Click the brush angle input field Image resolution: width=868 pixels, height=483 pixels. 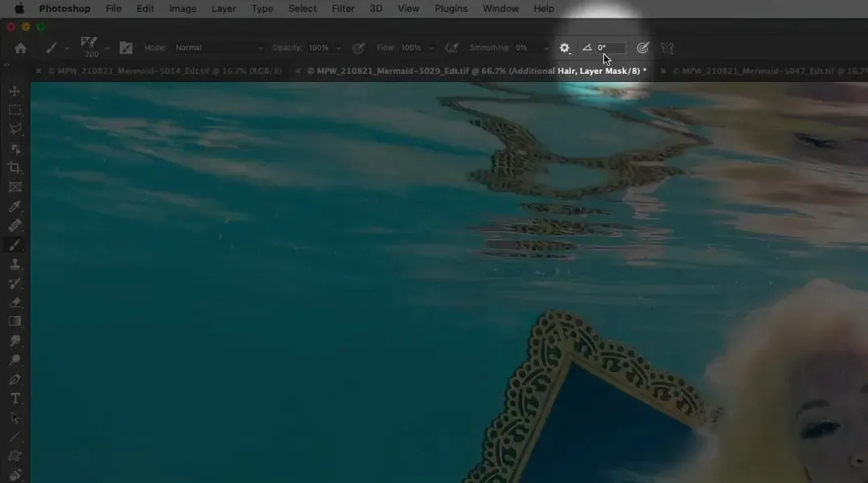pyautogui.click(x=610, y=48)
